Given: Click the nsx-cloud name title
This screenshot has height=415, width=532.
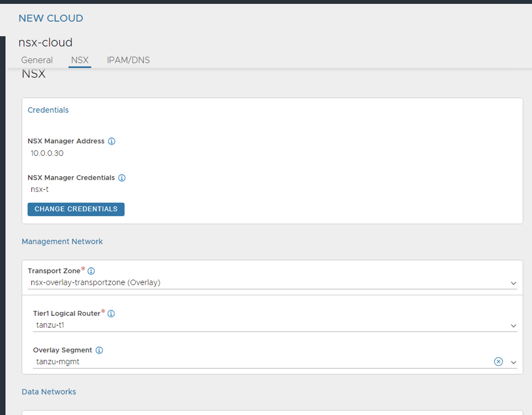Looking at the screenshot, I should [x=46, y=43].
